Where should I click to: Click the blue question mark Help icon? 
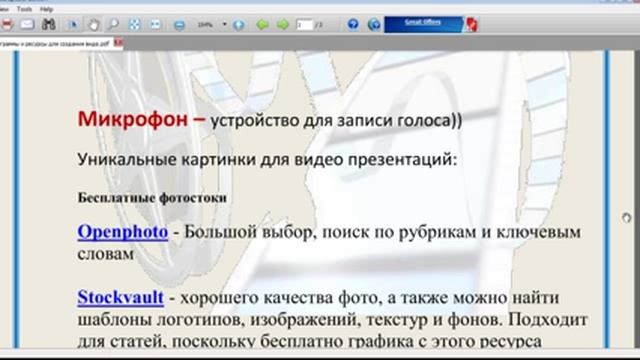[353, 24]
